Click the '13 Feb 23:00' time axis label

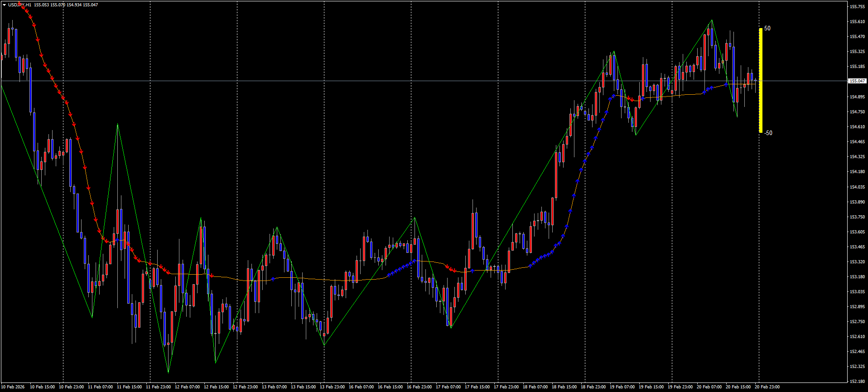(x=332, y=387)
